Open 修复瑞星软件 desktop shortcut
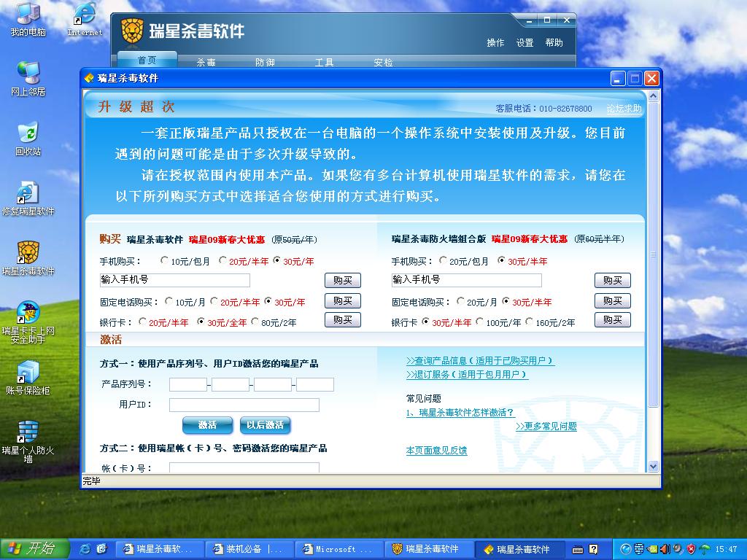The height and width of the screenshot is (560, 747). coord(28,199)
